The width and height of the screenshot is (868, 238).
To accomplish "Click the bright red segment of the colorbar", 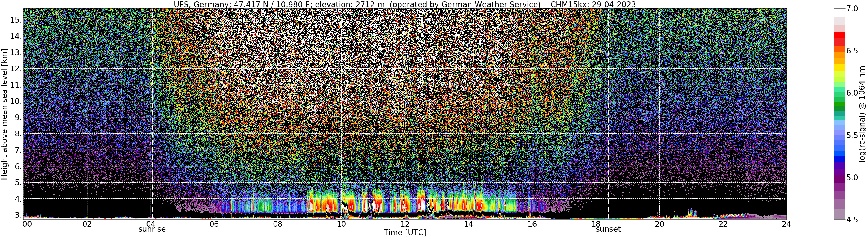I will tap(839, 35).
